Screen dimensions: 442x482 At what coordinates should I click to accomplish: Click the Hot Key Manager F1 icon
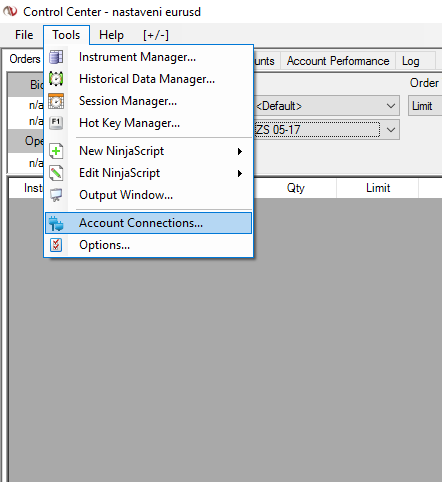[x=56, y=123]
